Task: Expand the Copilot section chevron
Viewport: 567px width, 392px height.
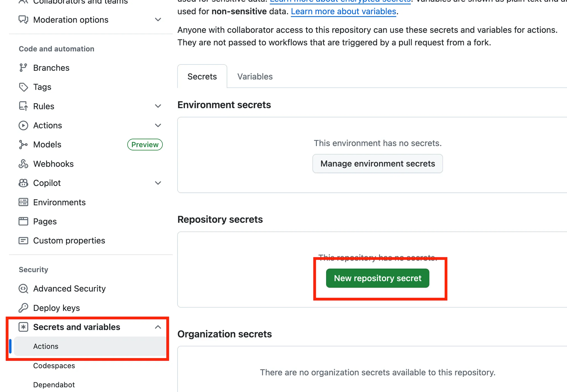Action: click(x=158, y=183)
